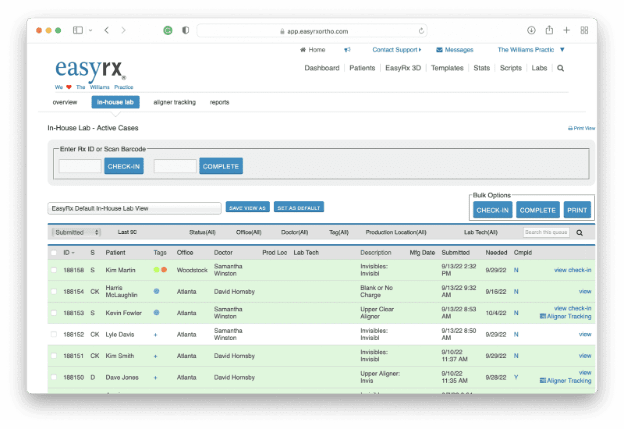Click the privacy shield icon
The width and height of the screenshot is (624, 430).
185,30
